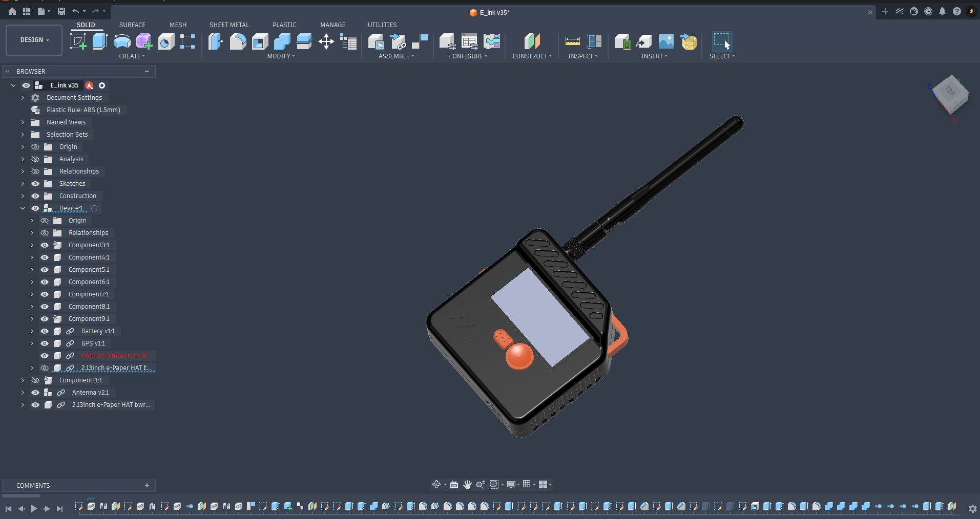Switch to the MANAGE tab
This screenshot has height=519, width=980.
click(x=333, y=25)
